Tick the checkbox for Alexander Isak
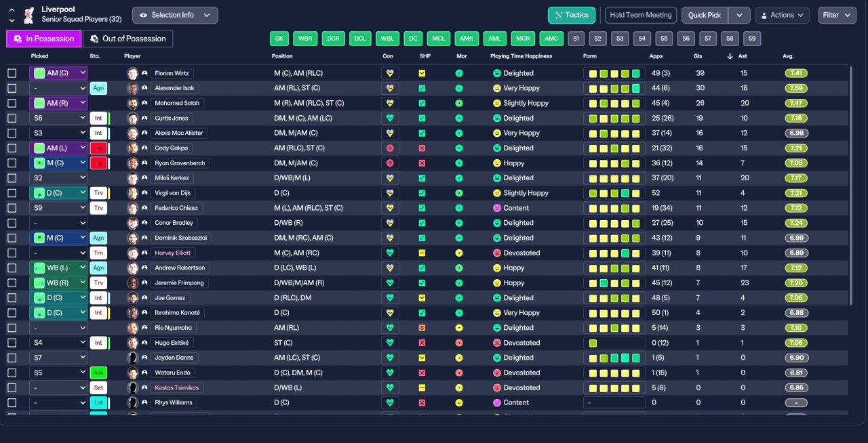The width and height of the screenshot is (868, 443). [x=12, y=88]
